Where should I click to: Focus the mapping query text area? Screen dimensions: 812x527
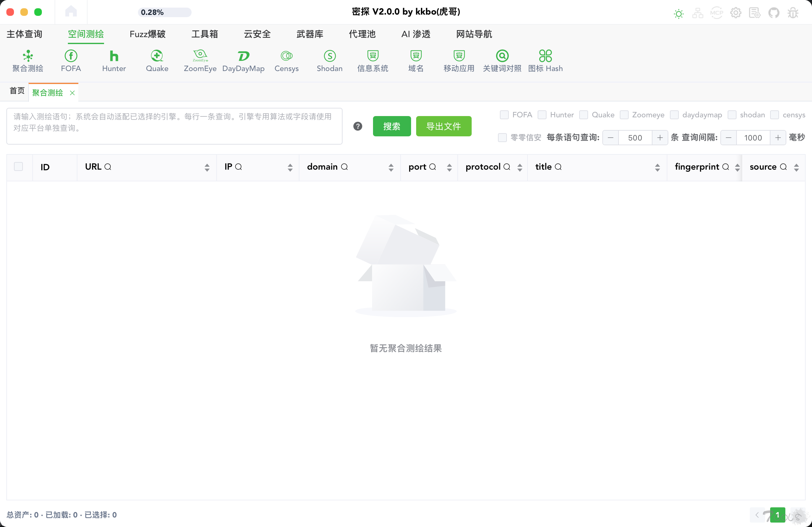click(x=174, y=126)
